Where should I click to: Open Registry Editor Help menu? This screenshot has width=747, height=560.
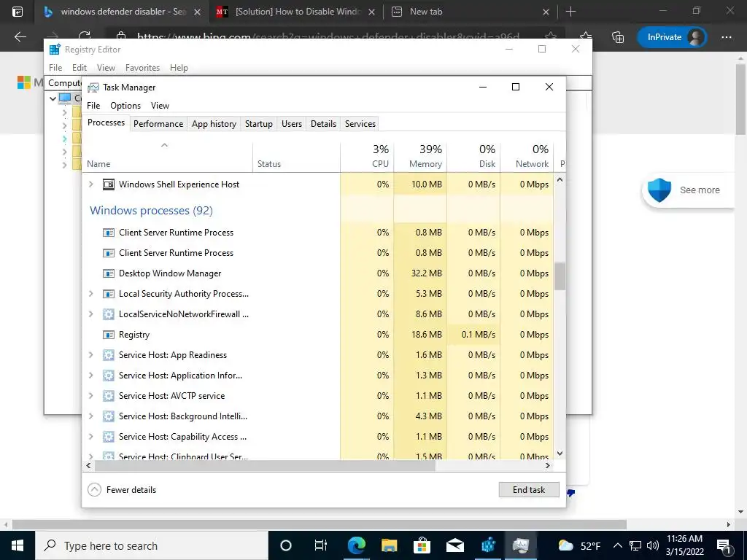179,68
